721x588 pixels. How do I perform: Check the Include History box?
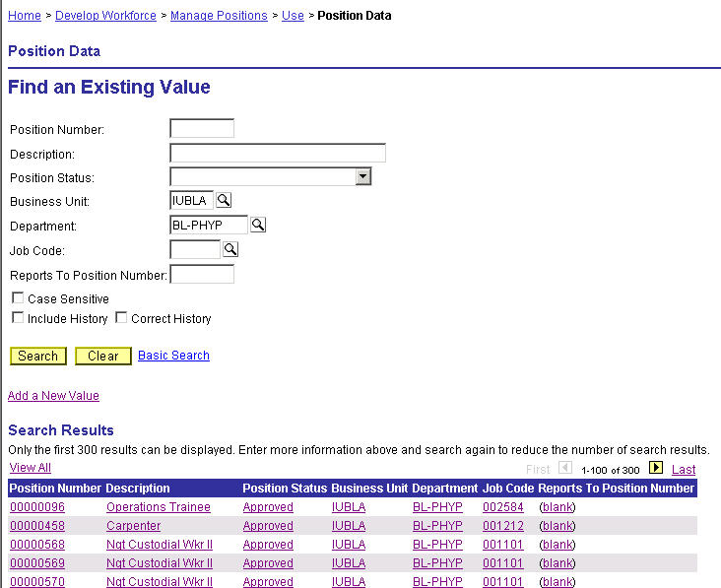[x=18, y=318]
